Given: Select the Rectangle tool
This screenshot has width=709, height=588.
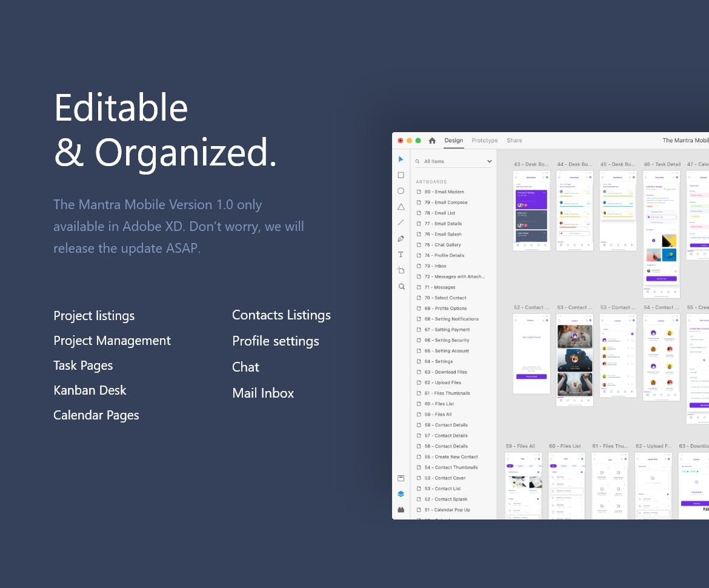Looking at the screenshot, I should click(401, 175).
